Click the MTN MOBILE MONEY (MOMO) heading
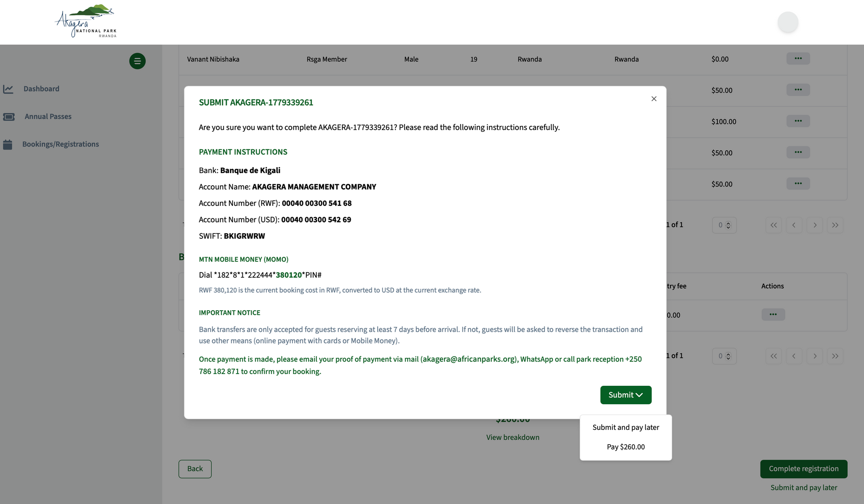864x504 pixels. point(243,259)
